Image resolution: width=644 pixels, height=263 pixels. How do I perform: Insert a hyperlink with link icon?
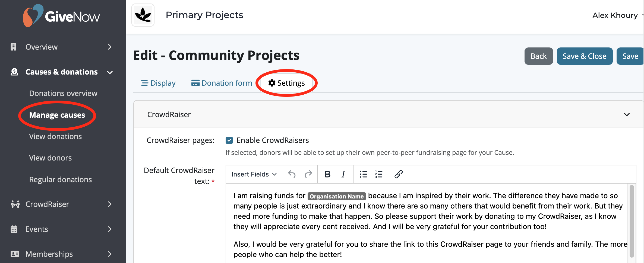(398, 174)
